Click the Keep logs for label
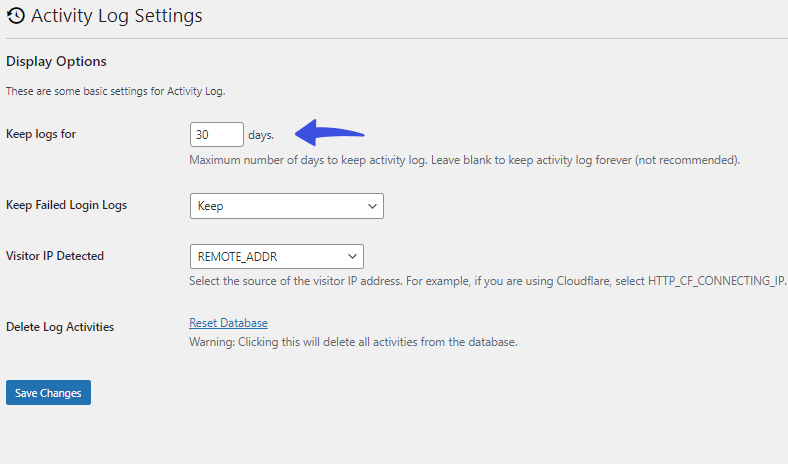Viewport: 788px width, 464px height. tap(41, 134)
